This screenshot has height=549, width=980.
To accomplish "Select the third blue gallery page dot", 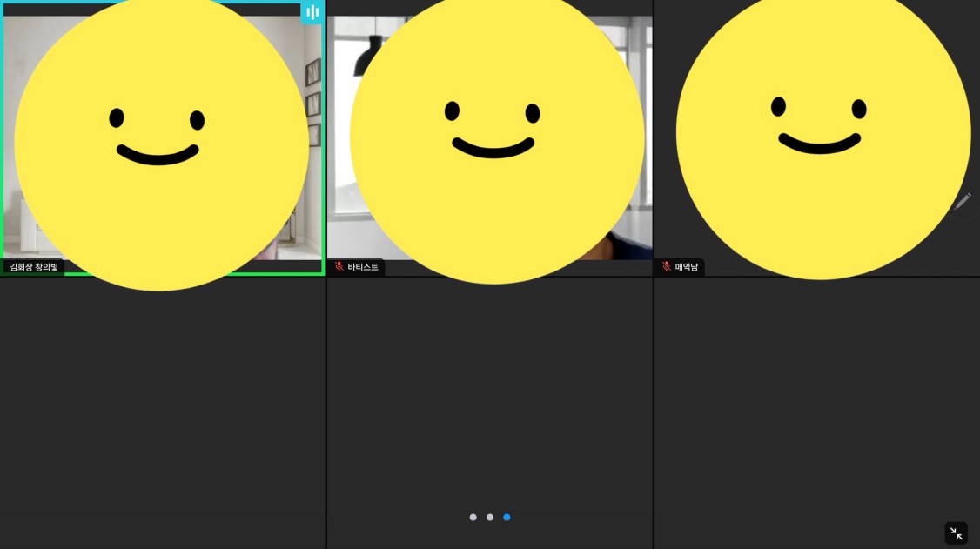I will coord(507,517).
